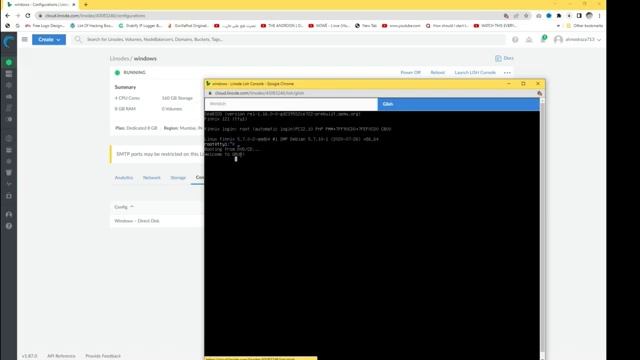Open the Docs link
Viewport: 640px width, 360px height.
tap(504, 58)
